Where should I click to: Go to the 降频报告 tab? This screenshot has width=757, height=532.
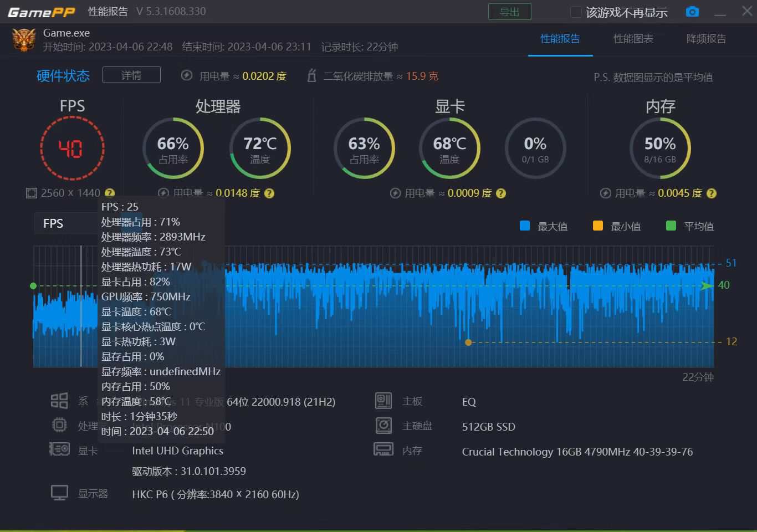click(x=707, y=39)
